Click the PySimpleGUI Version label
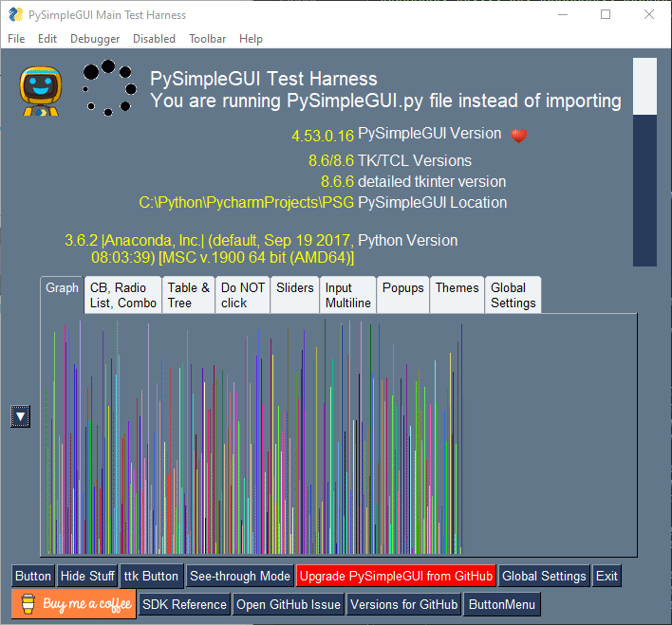This screenshot has width=672, height=625. [429, 133]
